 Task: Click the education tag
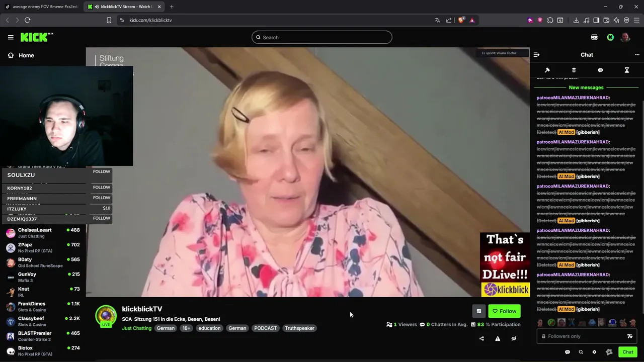pyautogui.click(x=209, y=328)
